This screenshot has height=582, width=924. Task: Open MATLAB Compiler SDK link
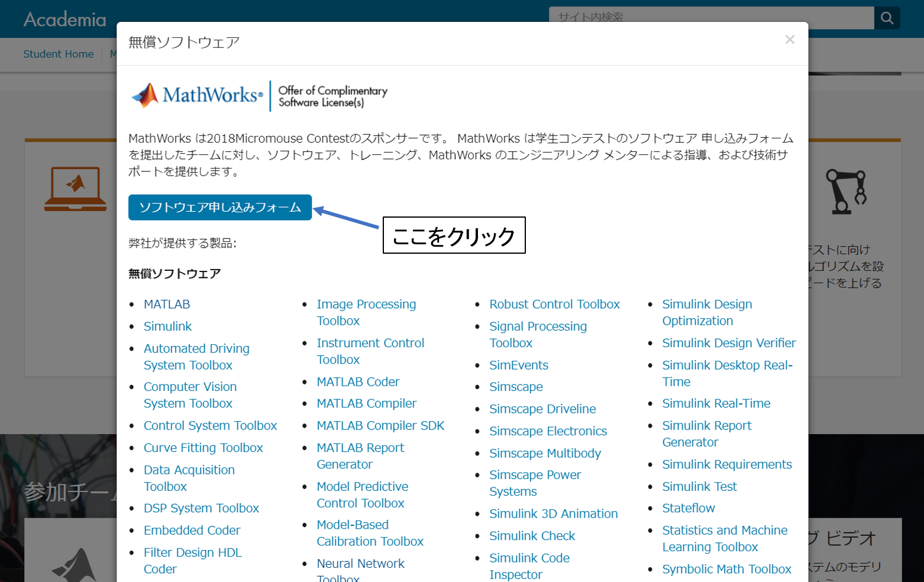[x=380, y=426]
